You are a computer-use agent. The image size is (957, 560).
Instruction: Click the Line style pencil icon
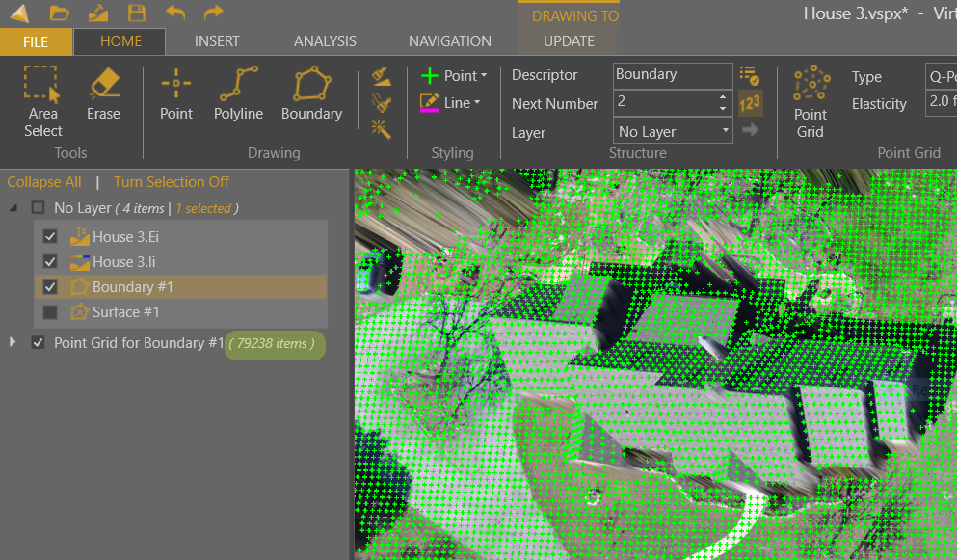pyautogui.click(x=430, y=101)
